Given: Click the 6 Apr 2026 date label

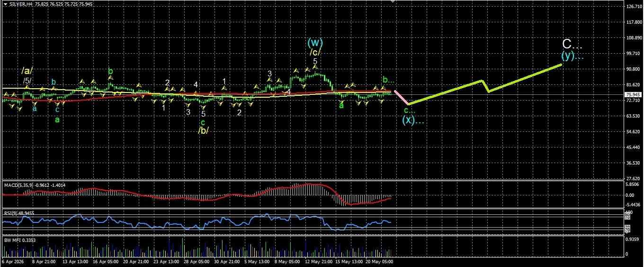Looking at the screenshot, I should [x=13, y=261].
